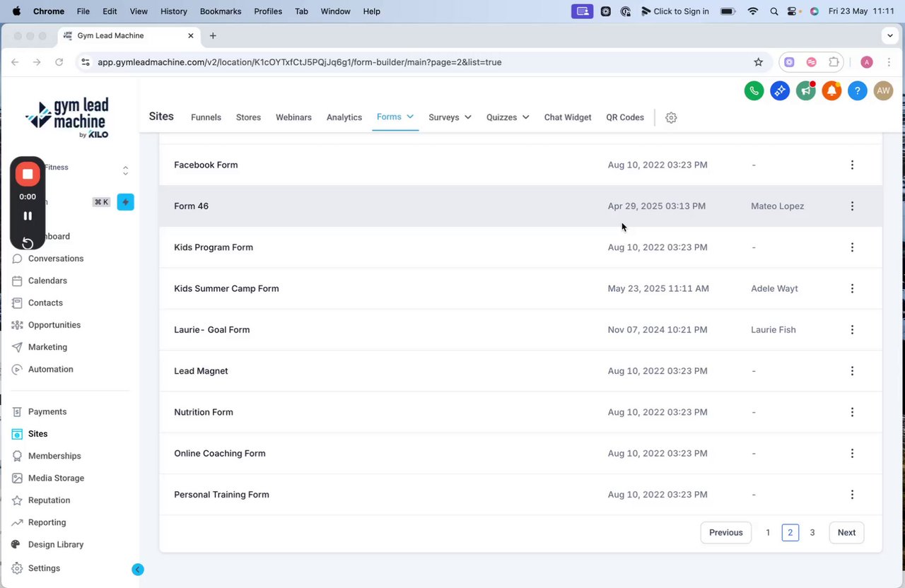Expand the Quizzes dropdown menu

508,117
